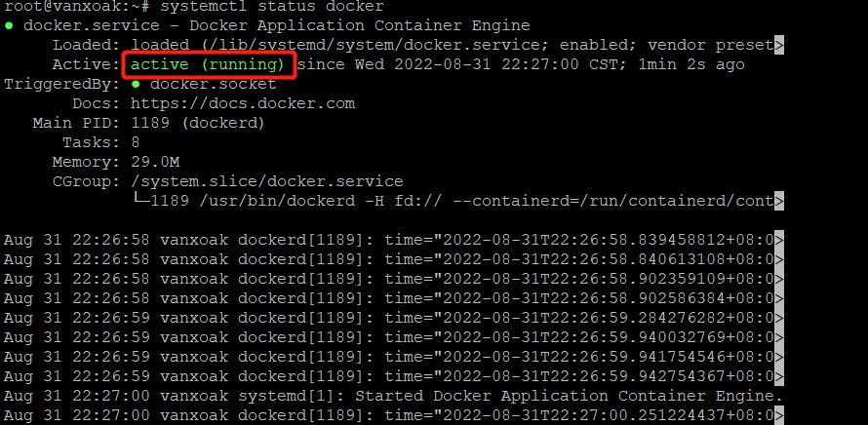Screen dimensions: 868x425
Task: Click the /system.slice/docker.service CGroup path
Action: click(x=266, y=181)
